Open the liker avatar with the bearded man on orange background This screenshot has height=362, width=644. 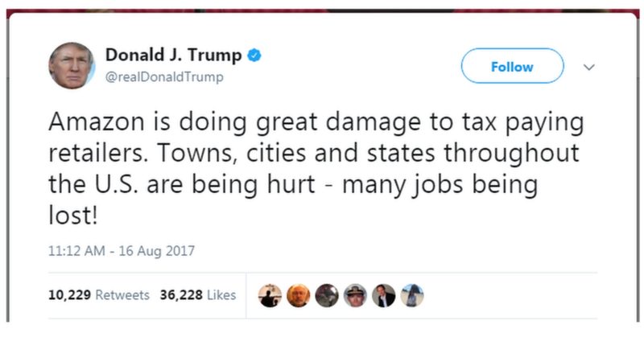pos(298,295)
